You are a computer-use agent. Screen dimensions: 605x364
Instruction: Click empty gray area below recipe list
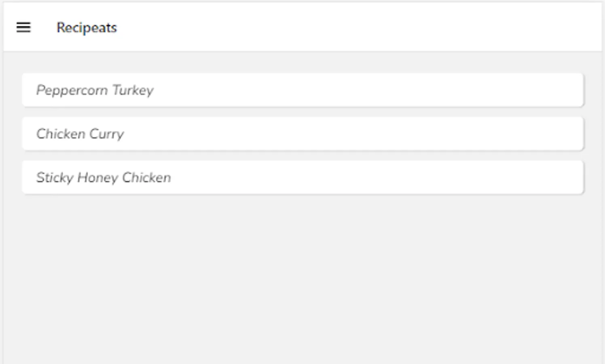[302, 279]
